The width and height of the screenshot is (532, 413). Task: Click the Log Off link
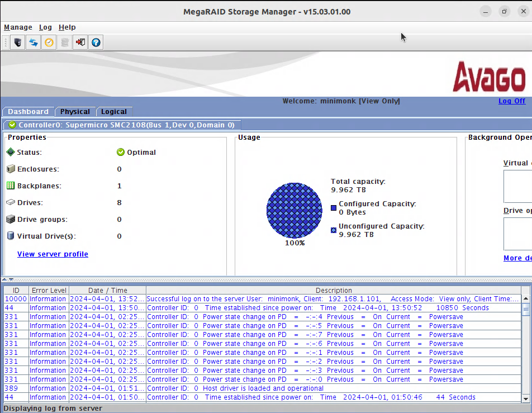pyautogui.click(x=512, y=101)
